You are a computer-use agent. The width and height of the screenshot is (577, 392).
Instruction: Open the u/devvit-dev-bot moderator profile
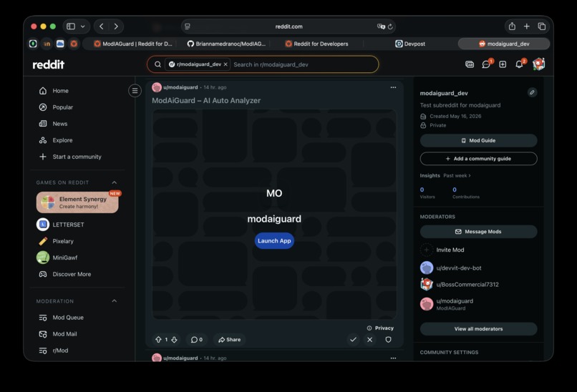pyautogui.click(x=458, y=268)
